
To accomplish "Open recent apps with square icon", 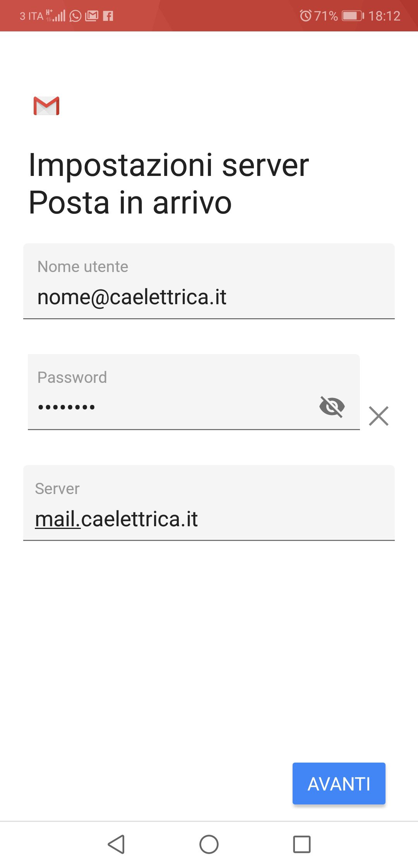I will 302,844.
